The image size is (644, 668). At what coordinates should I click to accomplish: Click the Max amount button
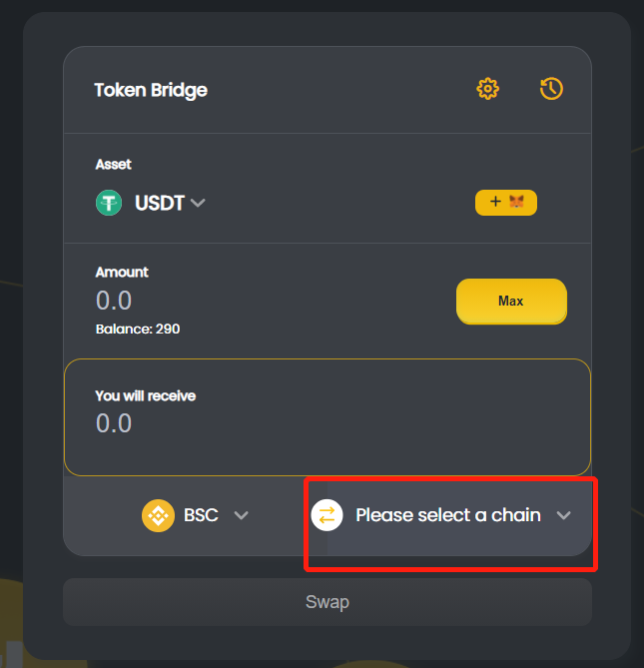(x=511, y=302)
